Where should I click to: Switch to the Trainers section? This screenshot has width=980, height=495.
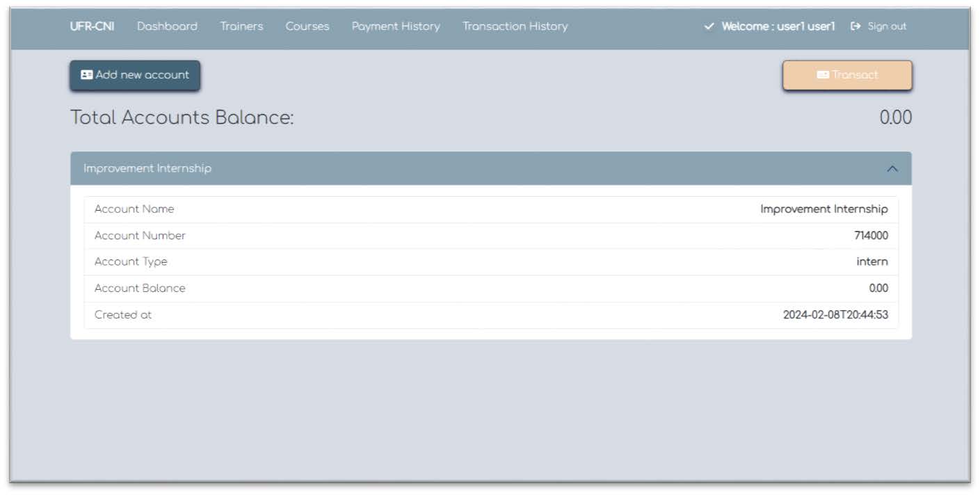coord(241,26)
